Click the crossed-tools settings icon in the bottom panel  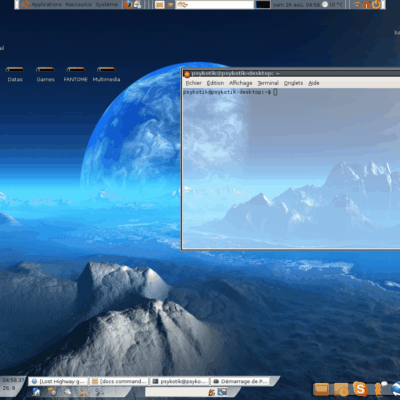(99, 392)
